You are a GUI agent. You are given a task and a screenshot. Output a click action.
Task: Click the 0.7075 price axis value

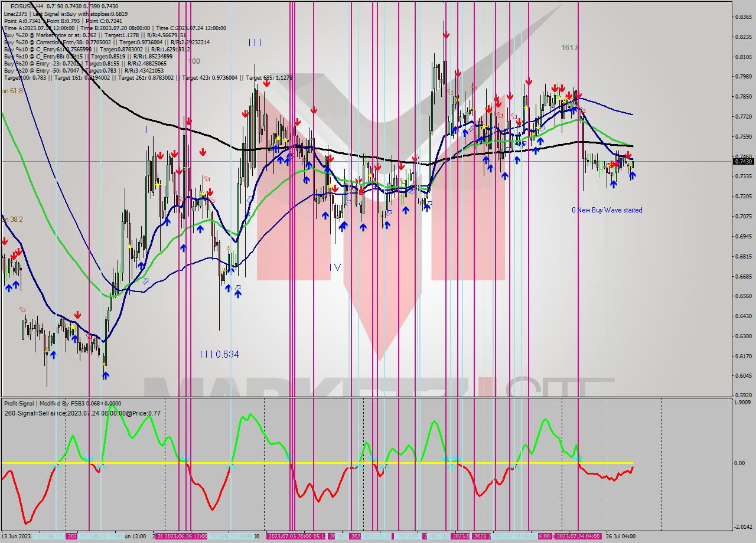pyautogui.click(x=743, y=217)
